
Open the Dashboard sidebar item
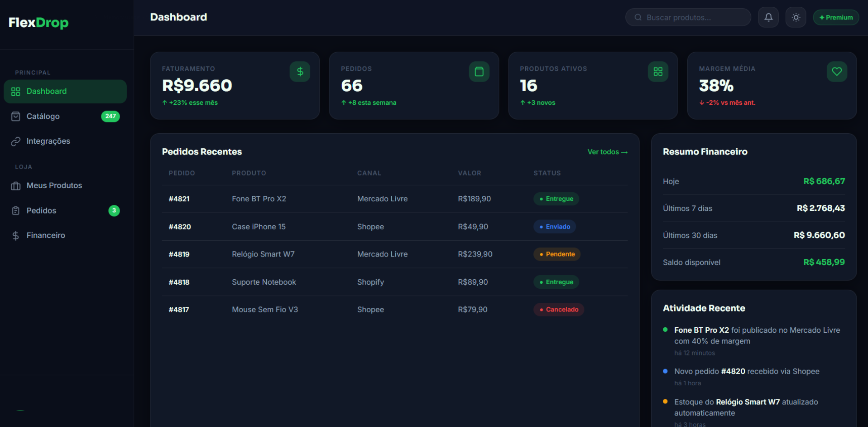(47, 91)
